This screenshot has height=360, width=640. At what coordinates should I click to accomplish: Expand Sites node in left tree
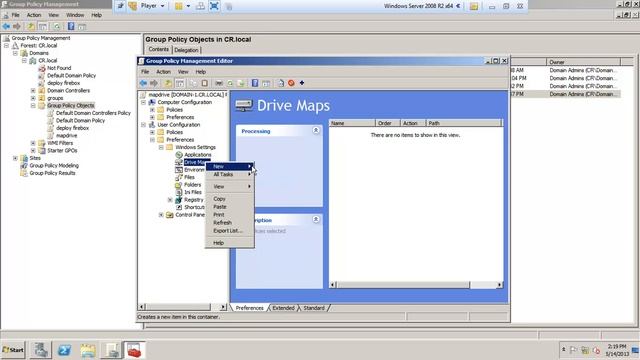pos(16,158)
